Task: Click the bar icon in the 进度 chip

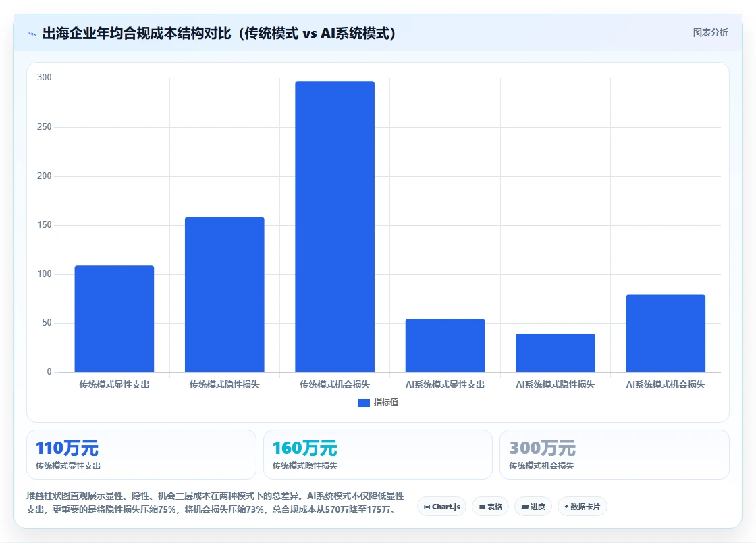Action: tap(524, 507)
